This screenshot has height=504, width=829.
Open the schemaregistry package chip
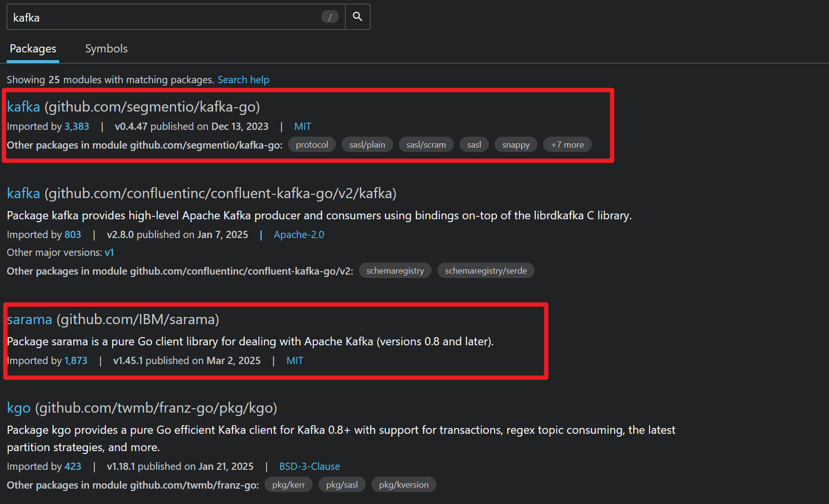(395, 271)
